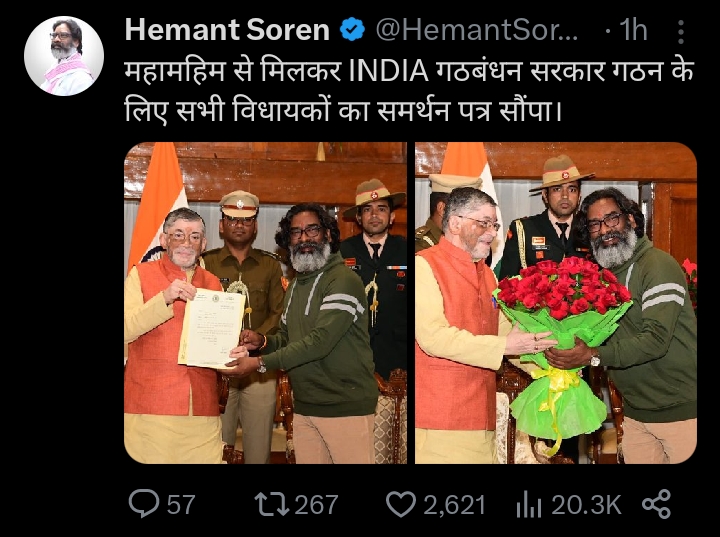Viewport: 720px width, 537px height.
Task: Click the 267 reposts count
Action: (x=316, y=504)
